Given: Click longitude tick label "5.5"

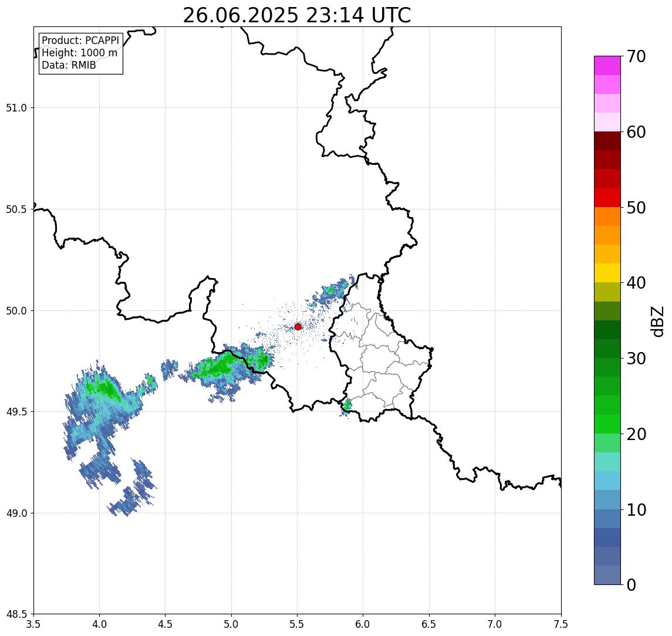Looking at the screenshot, I should 297,624.
